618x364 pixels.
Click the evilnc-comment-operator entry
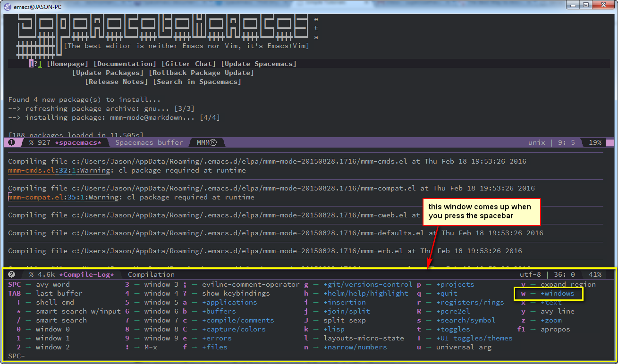(x=251, y=284)
